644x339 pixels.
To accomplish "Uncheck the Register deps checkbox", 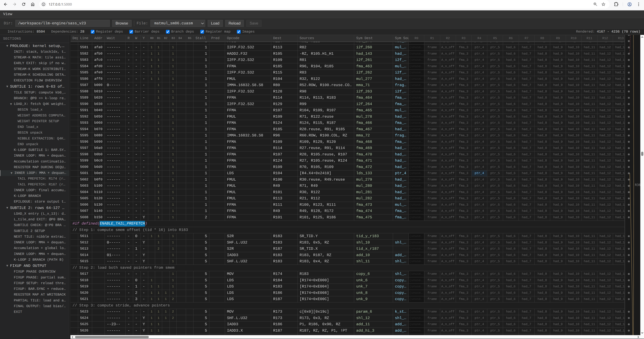I will pyautogui.click(x=92, y=32).
